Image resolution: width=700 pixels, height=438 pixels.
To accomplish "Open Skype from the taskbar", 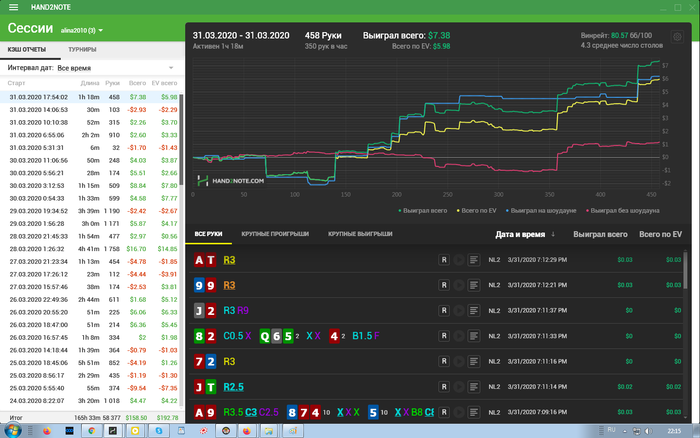I will pyautogui.click(x=158, y=431).
